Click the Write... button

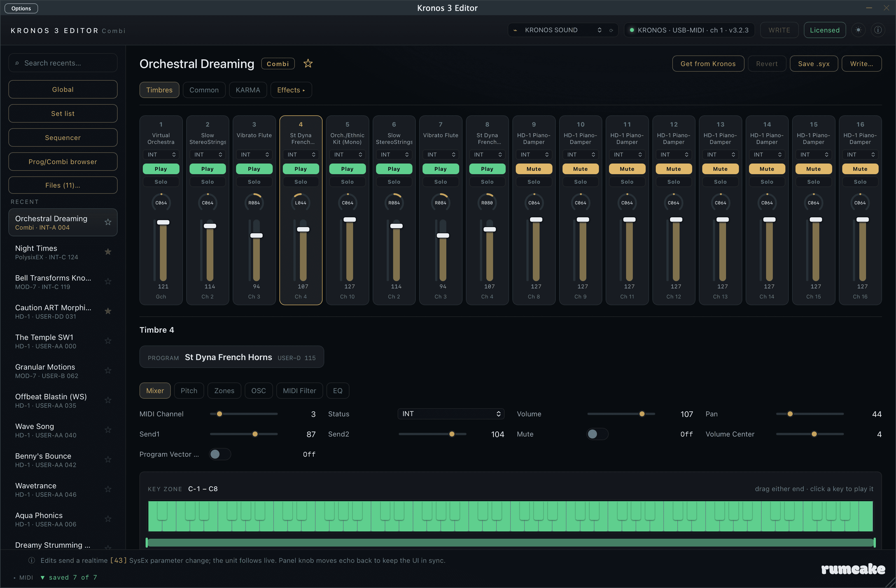(x=862, y=64)
